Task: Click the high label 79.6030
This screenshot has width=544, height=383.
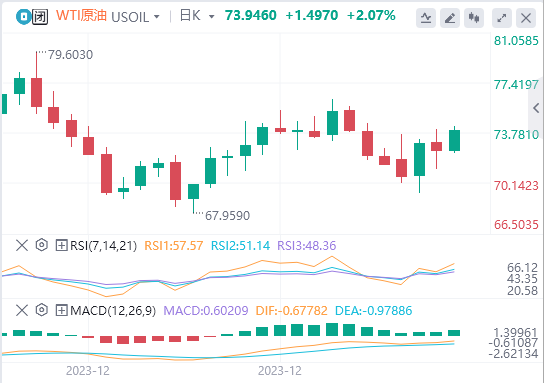Action: (x=70, y=55)
